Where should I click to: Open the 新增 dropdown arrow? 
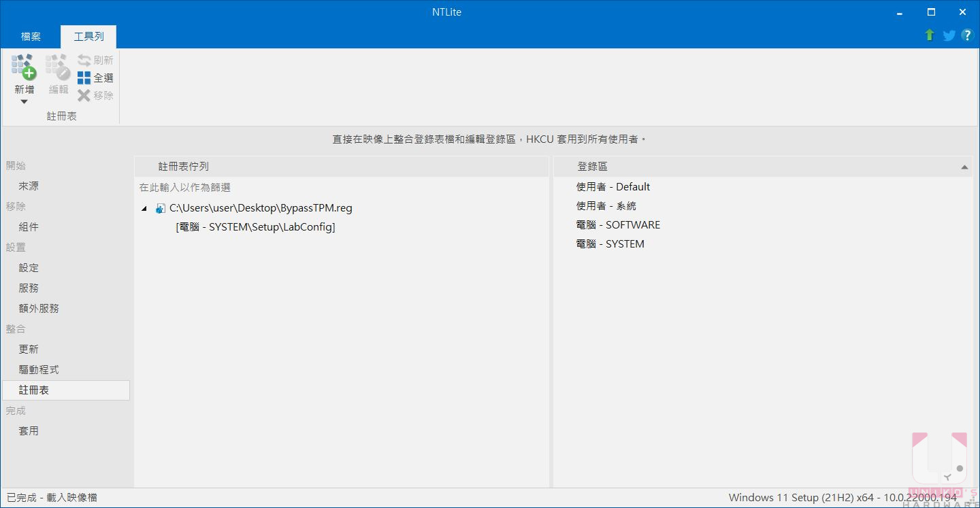24,102
